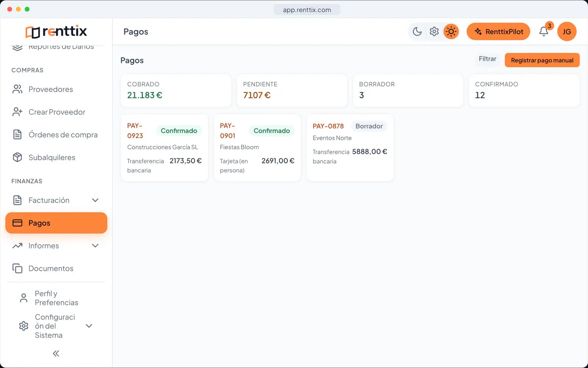Click Confirmado badge on PAY-0901
Viewport: 588px width, 368px height.
coord(272,131)
